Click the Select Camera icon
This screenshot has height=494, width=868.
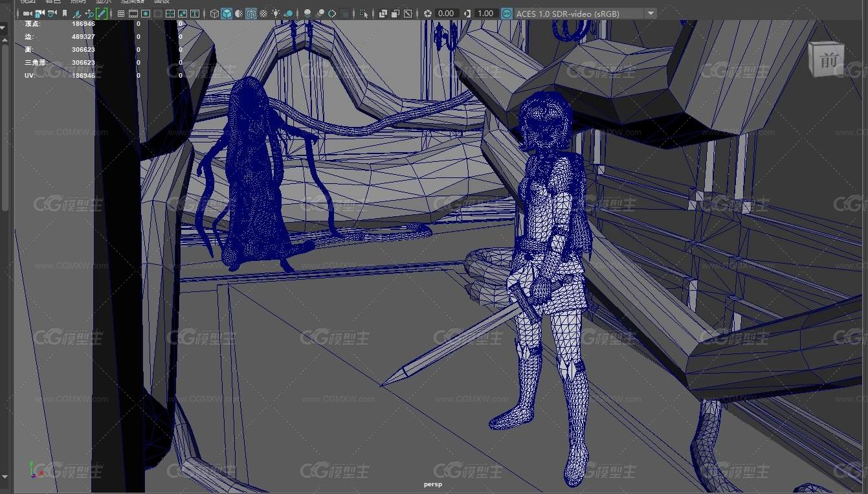point(27,13)
